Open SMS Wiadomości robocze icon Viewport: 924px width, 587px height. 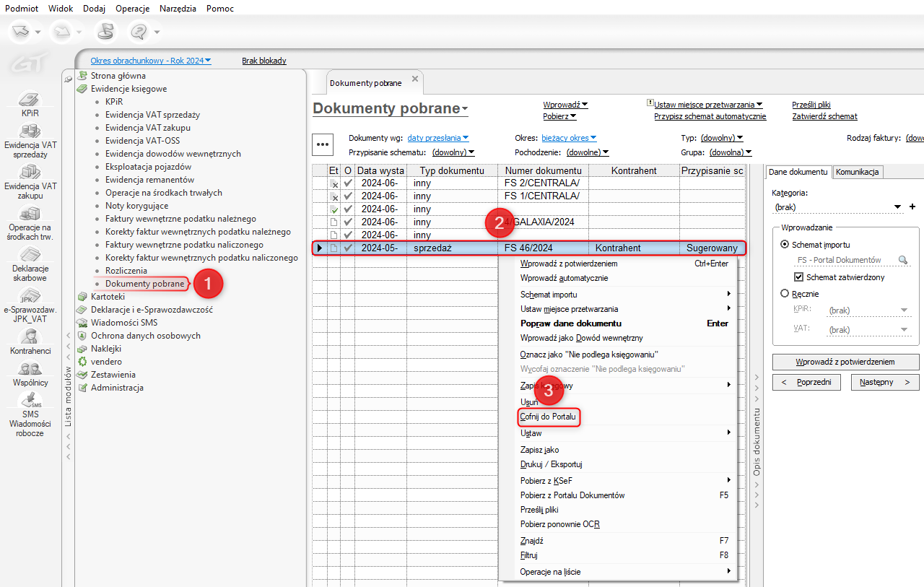click(30, 401)
